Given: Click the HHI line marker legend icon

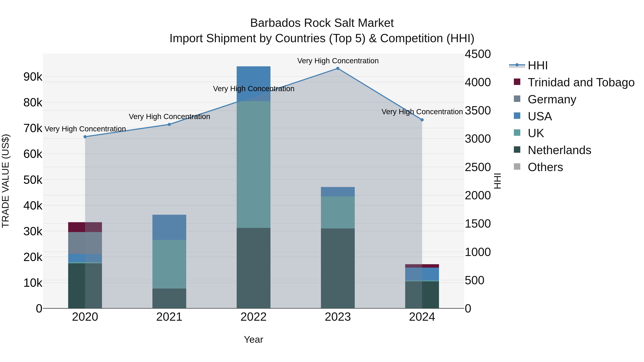Looking at the screenshot, I should tap(517, 65).
